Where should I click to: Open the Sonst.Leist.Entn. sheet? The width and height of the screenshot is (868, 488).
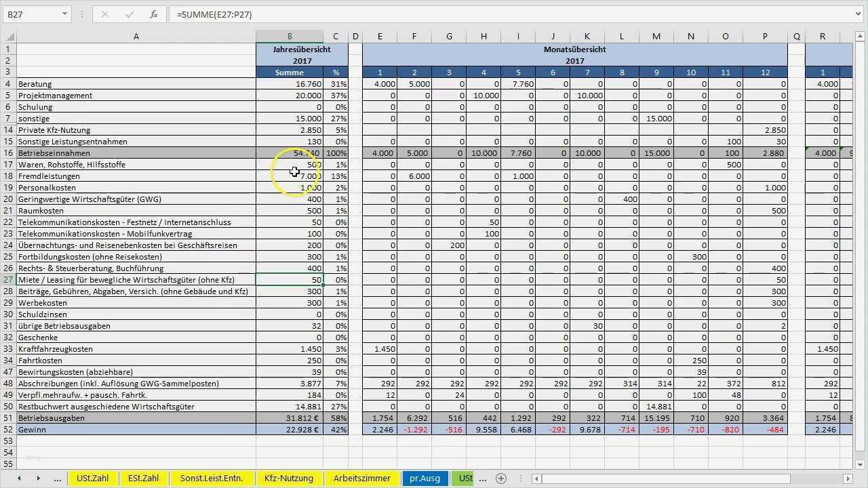click(212, 478)
